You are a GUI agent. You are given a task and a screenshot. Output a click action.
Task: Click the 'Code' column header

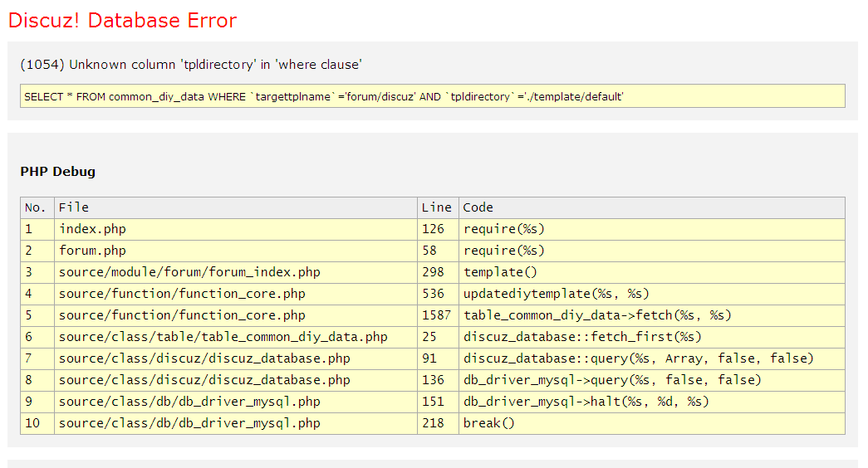(x=652, y=207)
